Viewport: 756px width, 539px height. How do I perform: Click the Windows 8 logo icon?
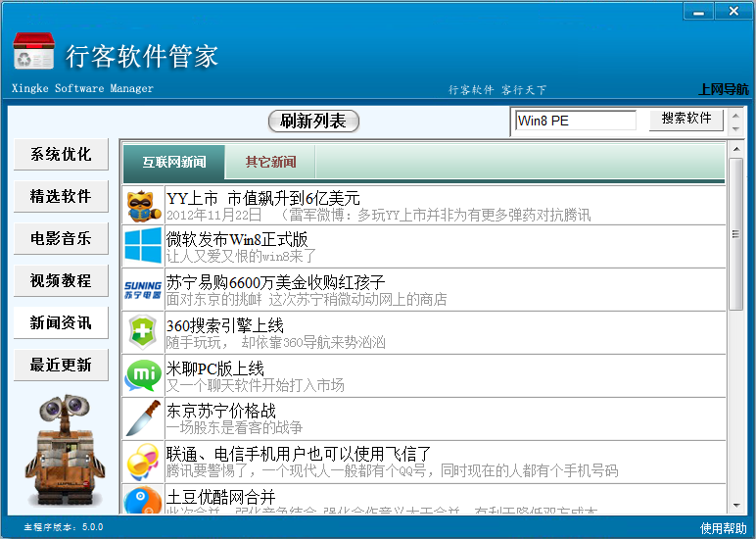(x=143, y=246)
